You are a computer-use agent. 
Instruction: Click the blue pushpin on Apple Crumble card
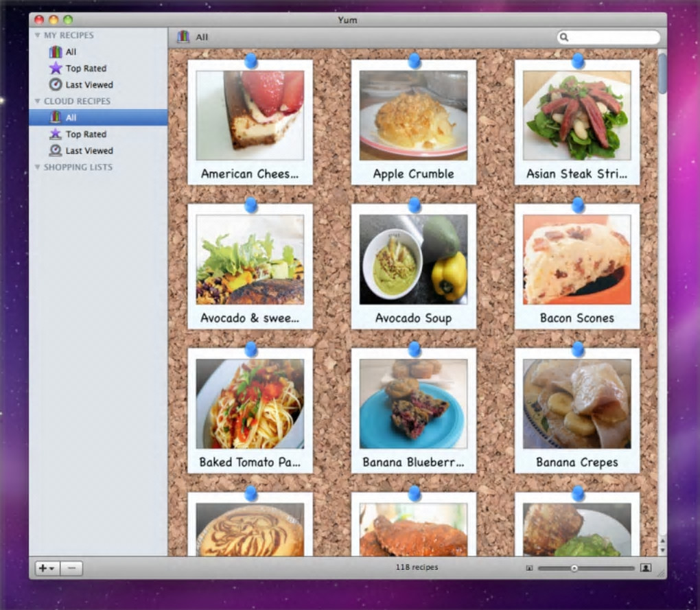tap(415, 61)
